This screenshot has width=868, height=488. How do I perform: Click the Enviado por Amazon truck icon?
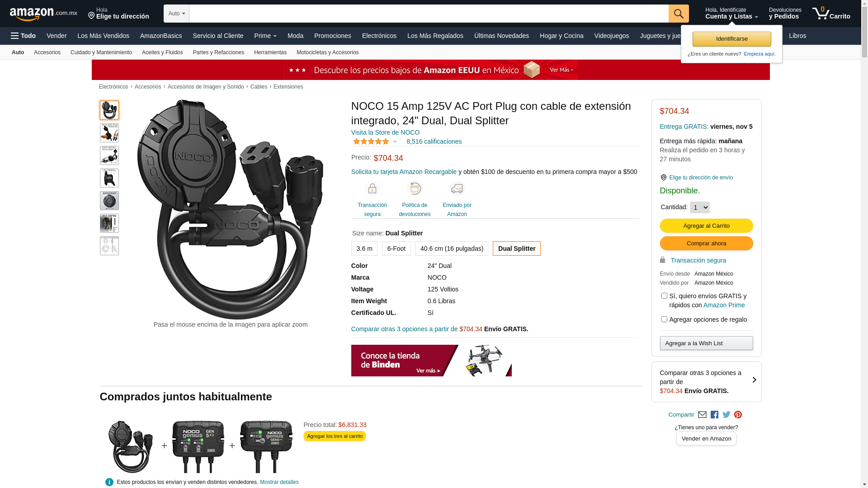pyautogui.click(x=457, y=189)
